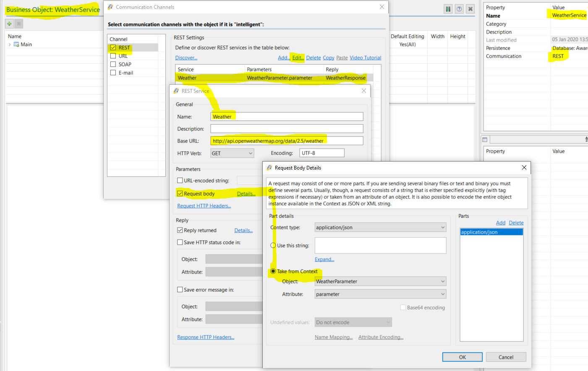Click the Main section icon in the Name tree

pos(16,44)
